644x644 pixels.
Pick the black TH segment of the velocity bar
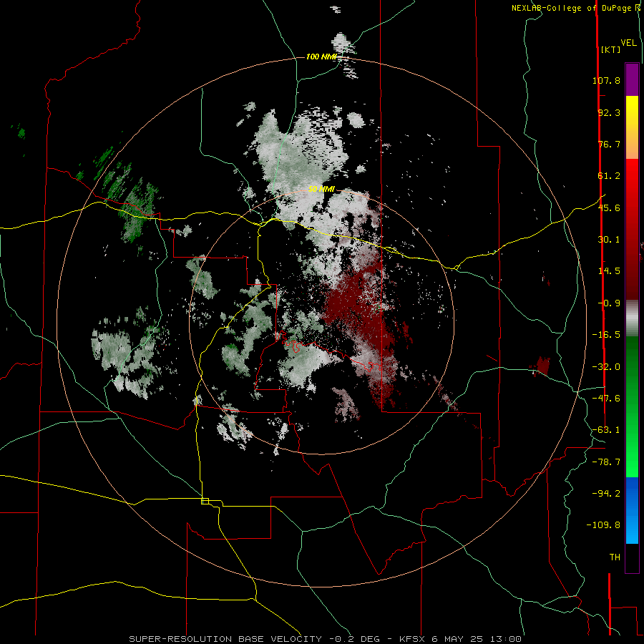pyautogui.click(x=632, y=557)
